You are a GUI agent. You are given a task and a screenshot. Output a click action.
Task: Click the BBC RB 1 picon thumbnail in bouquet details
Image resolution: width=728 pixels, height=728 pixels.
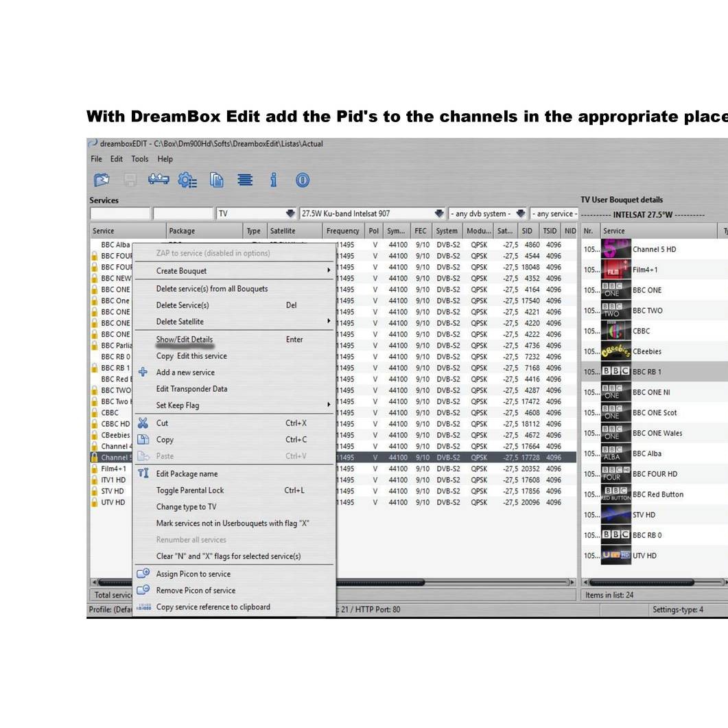tap(615, 371)
